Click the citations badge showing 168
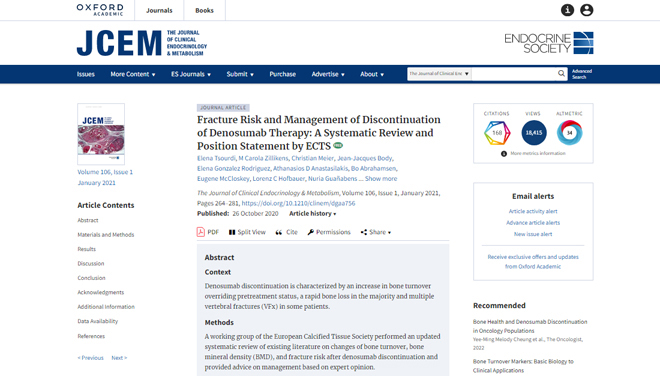This screenshot has height=376, width=660. [497, 133]
